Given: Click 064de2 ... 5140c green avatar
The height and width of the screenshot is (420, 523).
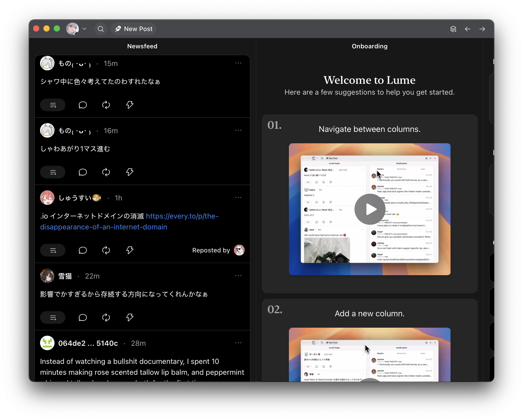Looking at the screenshot, I should (47, 343).
